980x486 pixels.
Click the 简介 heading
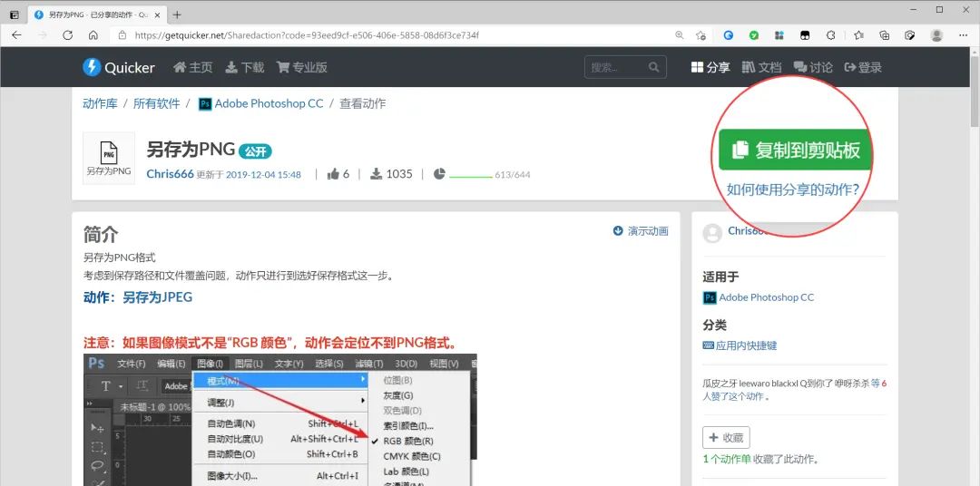(101, 235)
